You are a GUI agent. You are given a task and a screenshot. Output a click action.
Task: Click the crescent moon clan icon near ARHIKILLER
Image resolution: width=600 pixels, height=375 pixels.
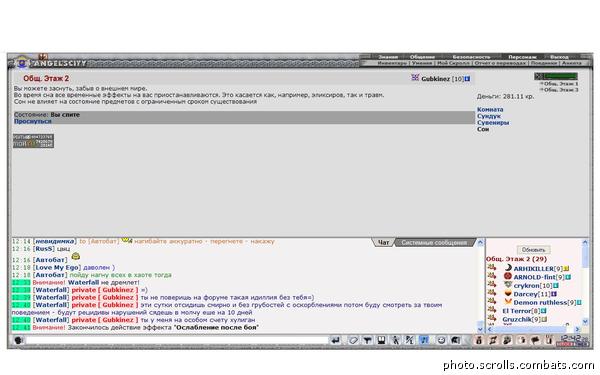click(x=508, y=268)
